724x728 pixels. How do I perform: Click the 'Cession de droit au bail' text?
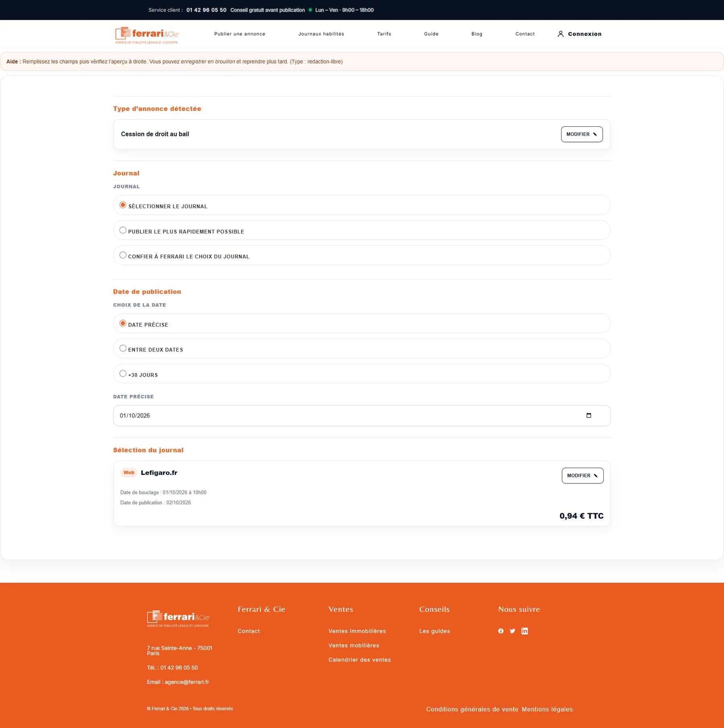(x=155, y=134)
